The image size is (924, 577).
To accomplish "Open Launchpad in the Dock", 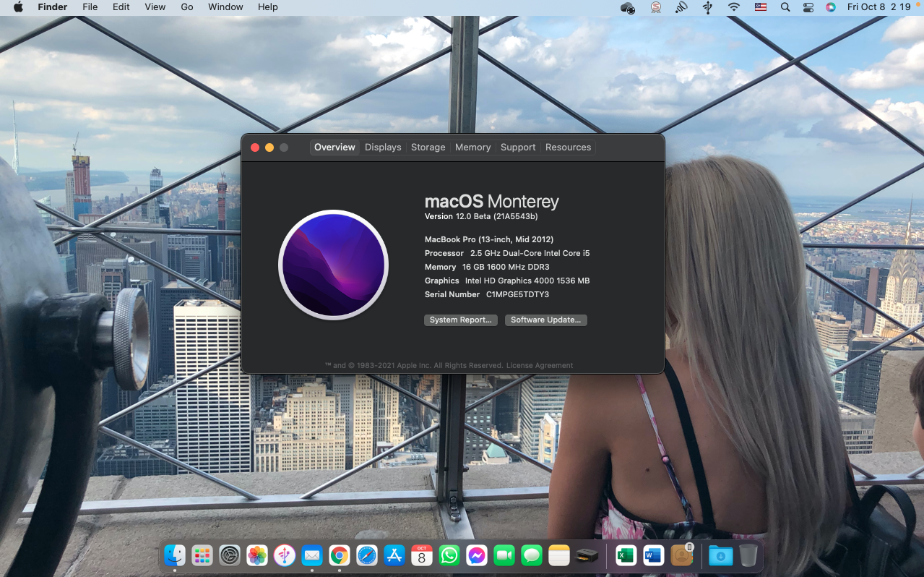I will (202, 555).
